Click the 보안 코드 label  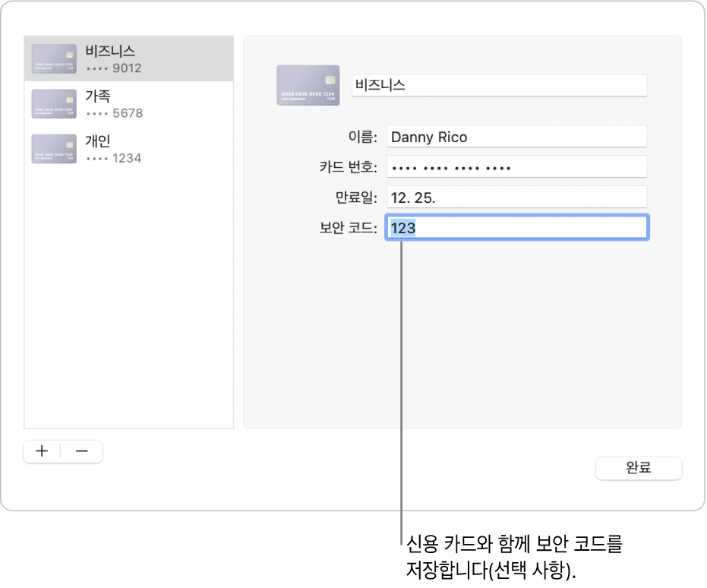coord(347,229)
